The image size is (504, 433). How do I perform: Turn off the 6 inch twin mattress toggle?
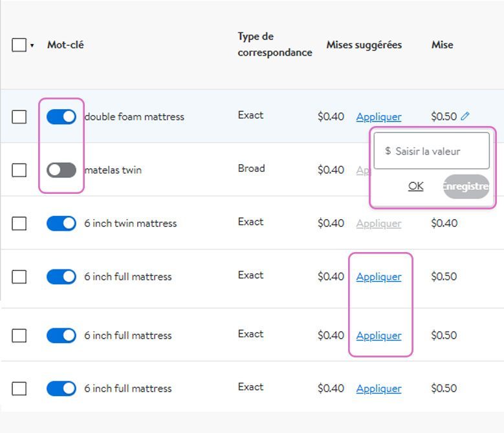tap(61, 224)
